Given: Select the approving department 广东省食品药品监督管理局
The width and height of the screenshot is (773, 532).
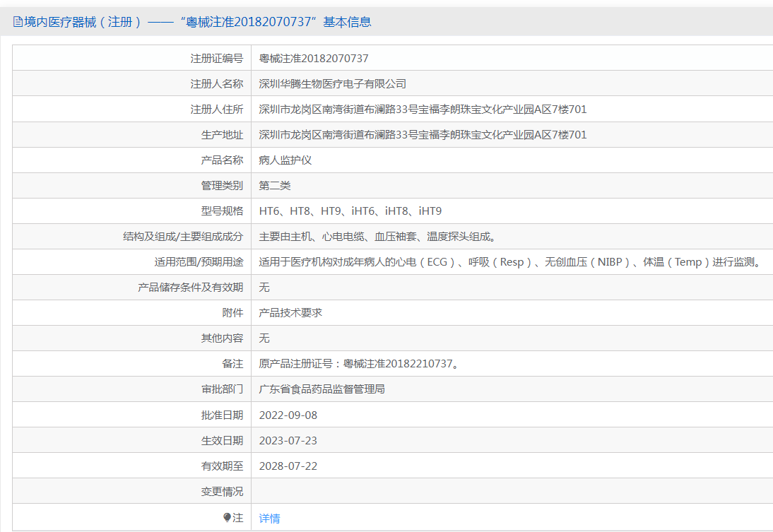Looking at the screenshot, I should [321, 389].
